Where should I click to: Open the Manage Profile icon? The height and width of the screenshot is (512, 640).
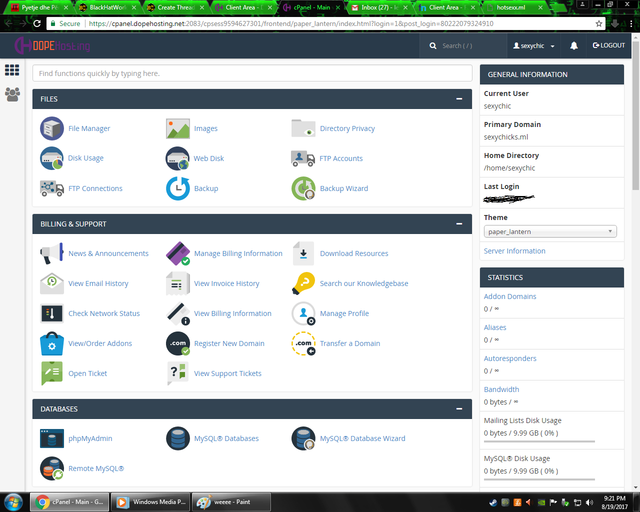coord(303,313)
